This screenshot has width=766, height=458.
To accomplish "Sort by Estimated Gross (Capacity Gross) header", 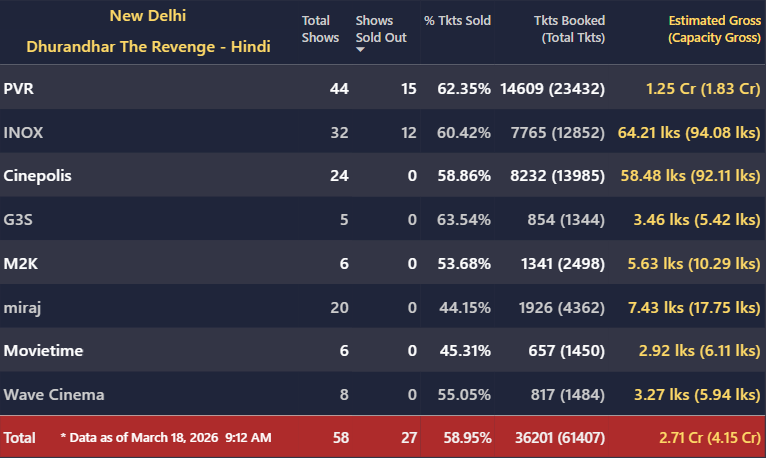I will [x=714, y=29].
